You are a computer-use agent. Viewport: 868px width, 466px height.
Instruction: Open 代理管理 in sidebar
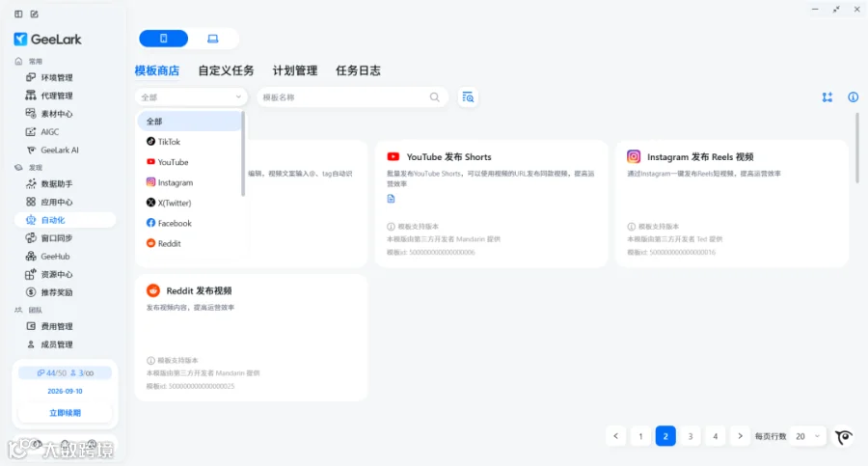(x=57, y=96)
